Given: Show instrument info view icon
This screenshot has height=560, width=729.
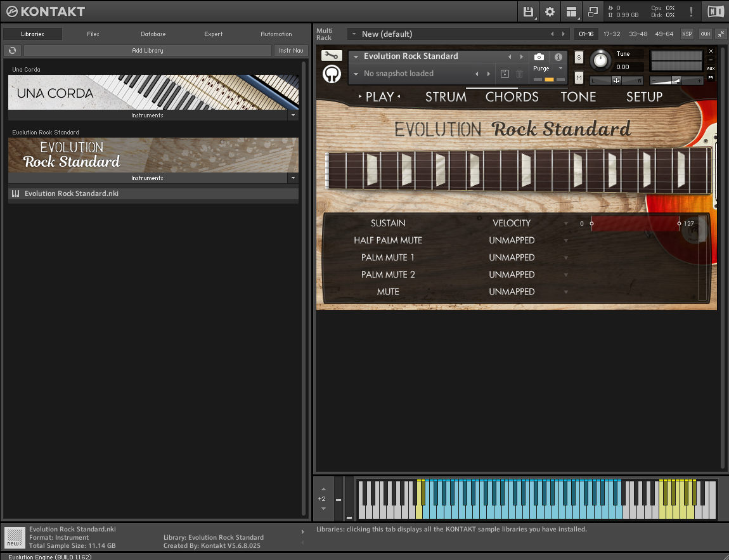Looking at the screenshot, I should pos(558,56).
